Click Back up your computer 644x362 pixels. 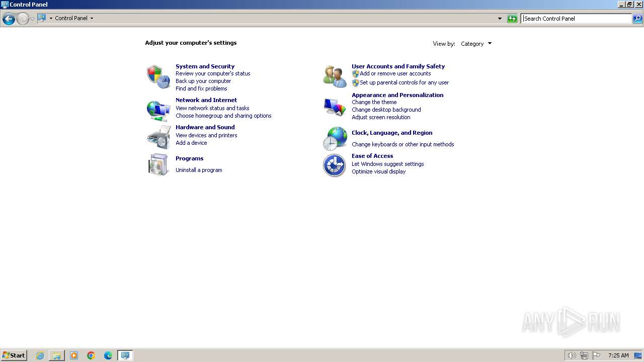203,81
